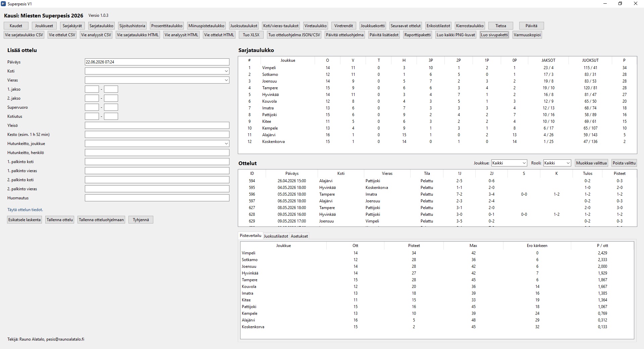Select Vimpeli row in Sarjataulukko
This screenshot has width=644, height=349.
point(437,68)
